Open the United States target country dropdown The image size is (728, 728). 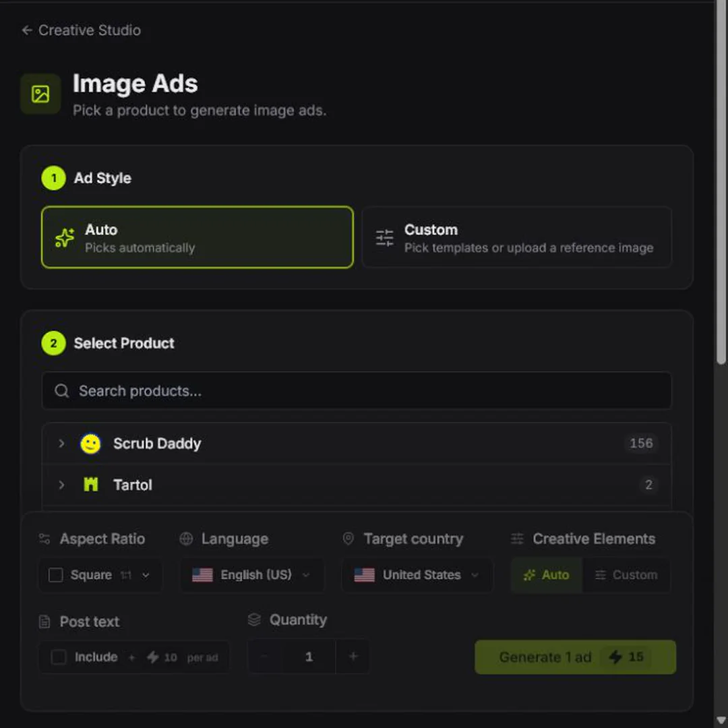click(x=417, y=575)
